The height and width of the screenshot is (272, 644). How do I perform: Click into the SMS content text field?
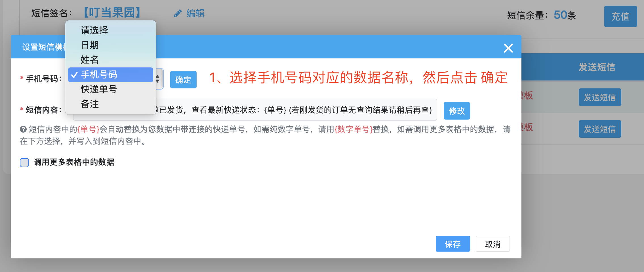click(x=295, y=110)
